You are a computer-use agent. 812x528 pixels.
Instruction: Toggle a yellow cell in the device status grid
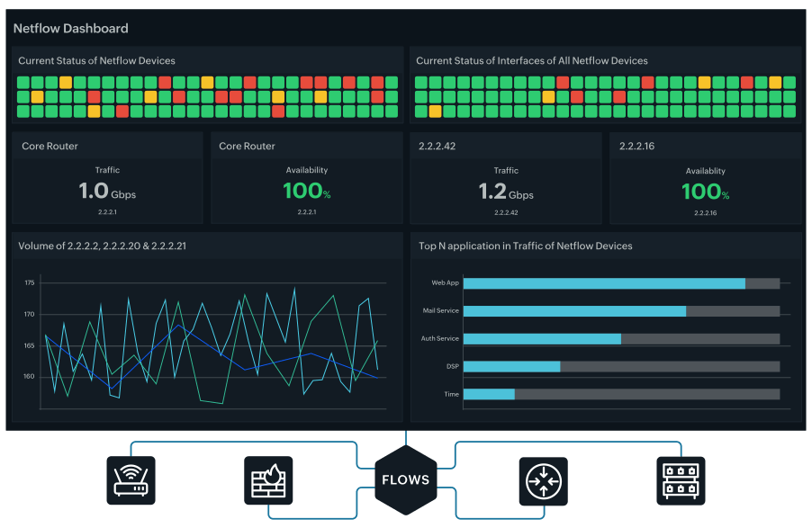(x=65, y=81)
